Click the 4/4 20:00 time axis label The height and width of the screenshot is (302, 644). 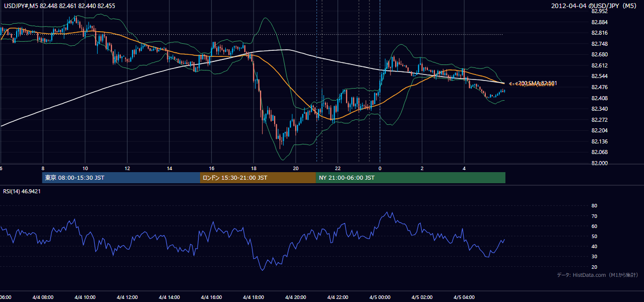click(x=296, y=297)
